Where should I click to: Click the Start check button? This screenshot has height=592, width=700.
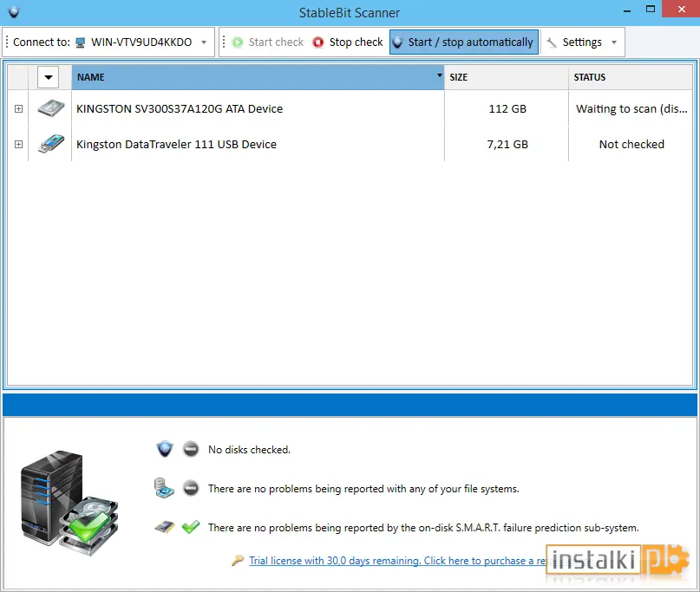(x=267, y=42)
